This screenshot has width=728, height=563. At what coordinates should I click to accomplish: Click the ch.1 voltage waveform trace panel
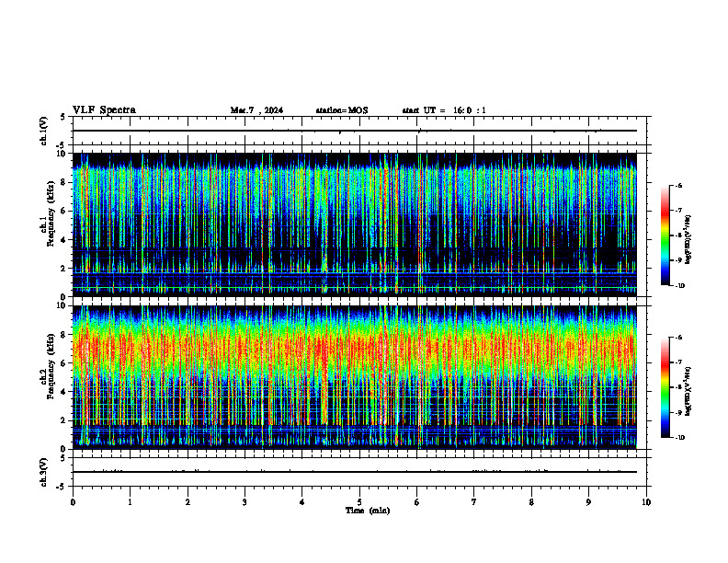click(x=359, y=131)
